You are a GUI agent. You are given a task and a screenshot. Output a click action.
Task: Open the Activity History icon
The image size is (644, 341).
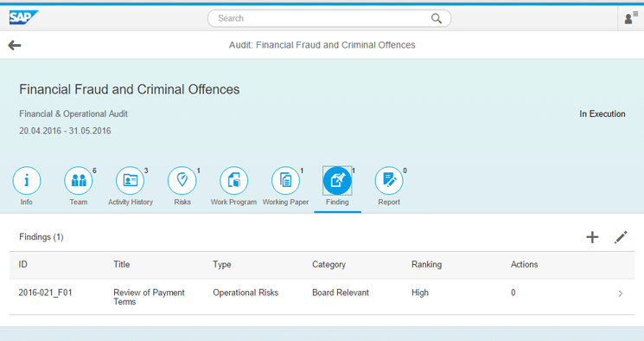tap(131, 181)
